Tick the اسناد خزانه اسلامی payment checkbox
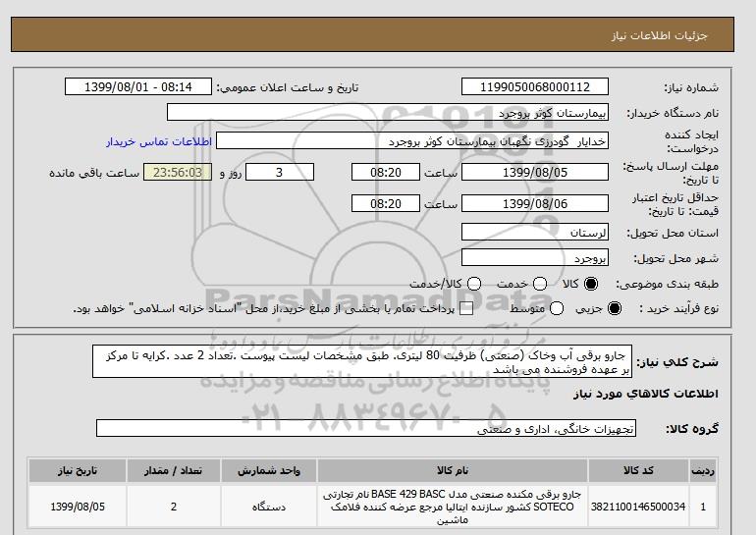The width and height of the screenshot is (756, 535). click(466, 309)
